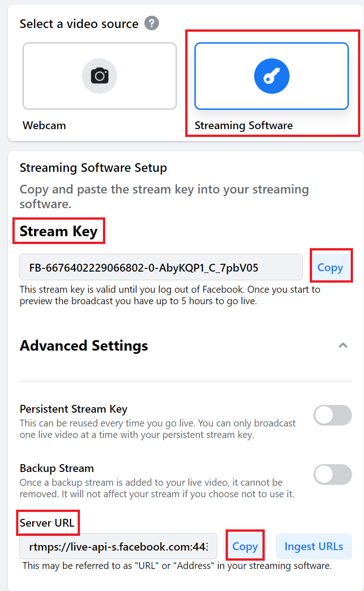Click the Server URL text field

pyautogui.click(x=118, y=546)
